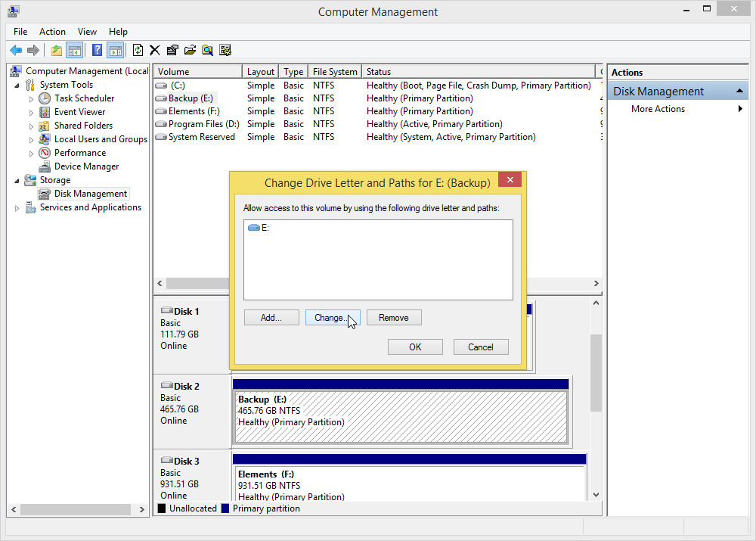756x541 pixels.
Task: Click the Status column header
Action: 479,72
